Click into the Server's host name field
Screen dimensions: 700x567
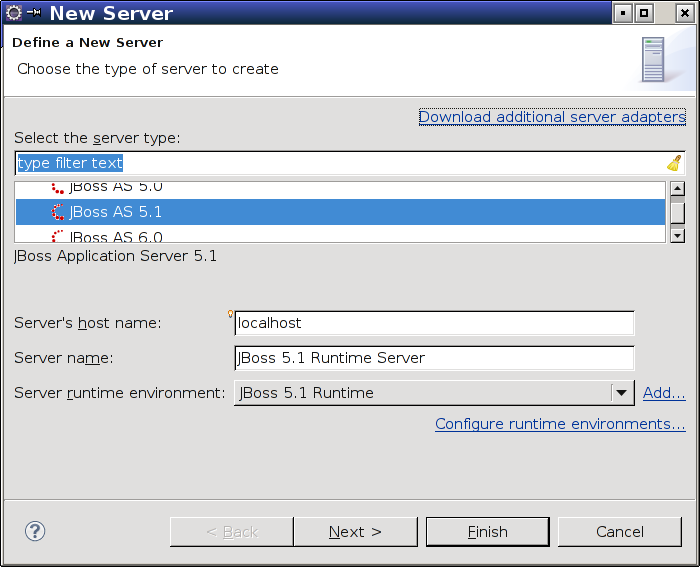[434, 323]
